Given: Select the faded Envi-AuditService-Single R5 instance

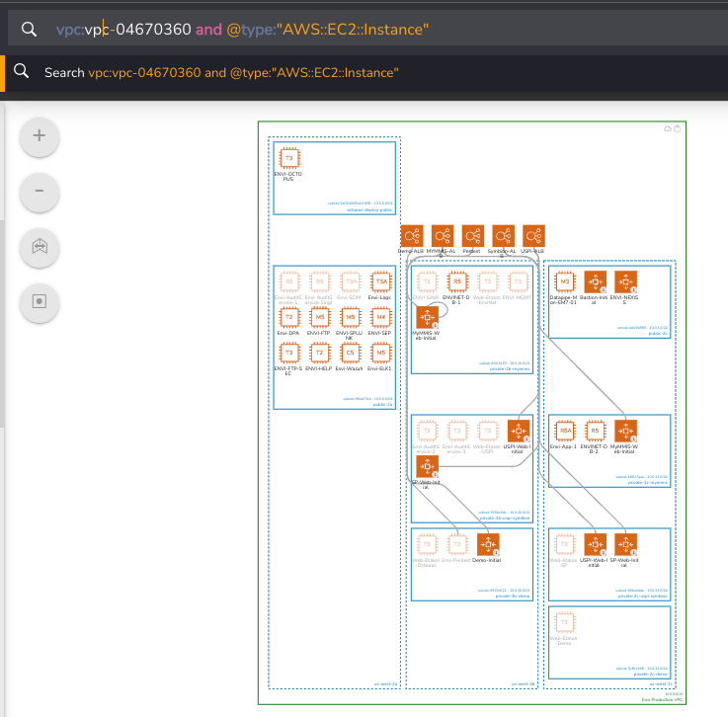Looking at the screenshot, I should click(320, 281).
